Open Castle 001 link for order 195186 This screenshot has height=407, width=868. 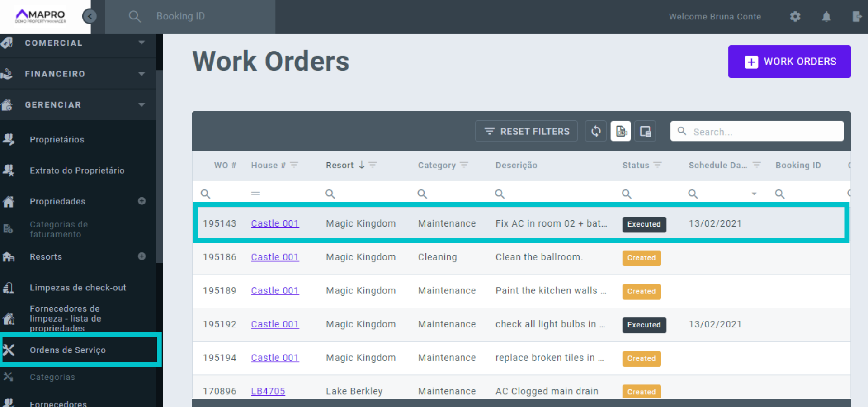point(275,257)
